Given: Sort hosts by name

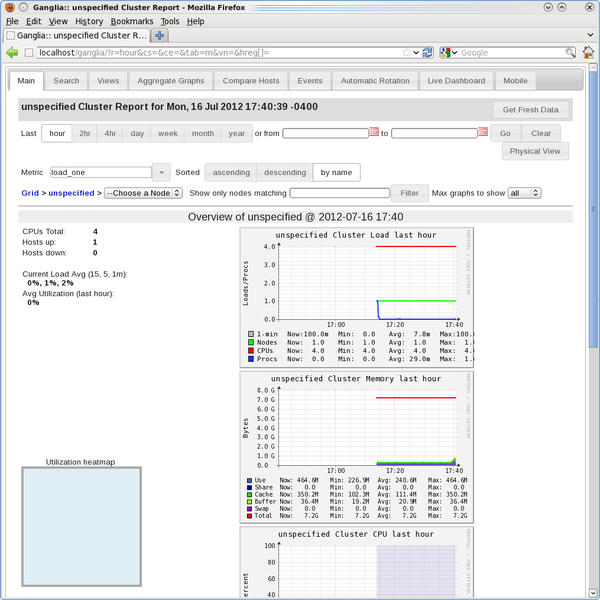Looking at the screenshot, I should (x=336, y=173).
